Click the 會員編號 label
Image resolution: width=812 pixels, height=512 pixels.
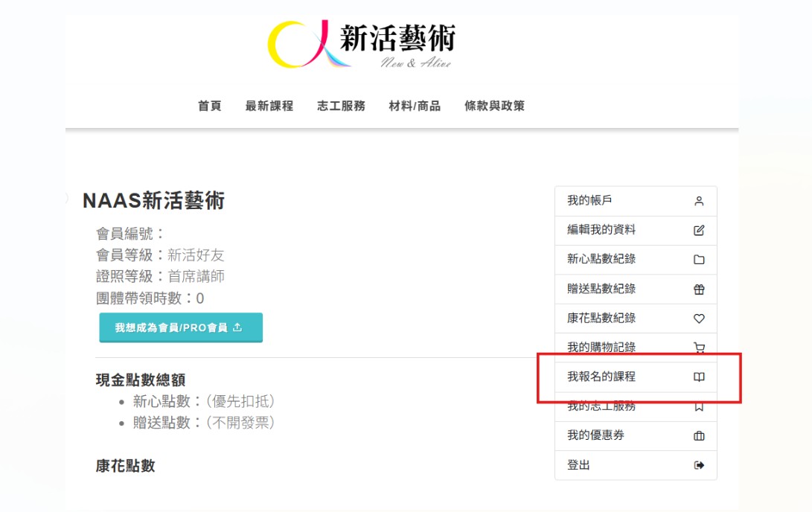click(130, 234)
